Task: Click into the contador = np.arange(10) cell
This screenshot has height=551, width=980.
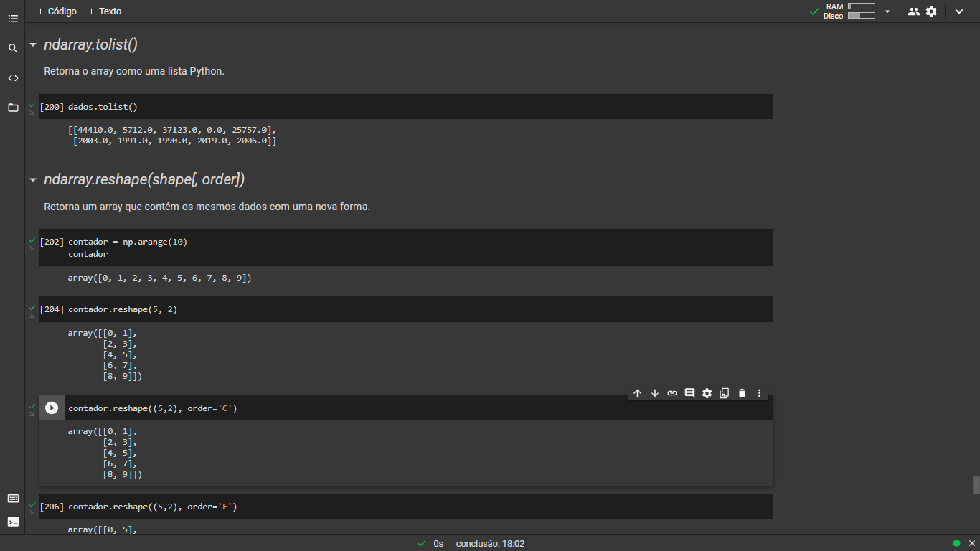Action: (x=406, y=248)
